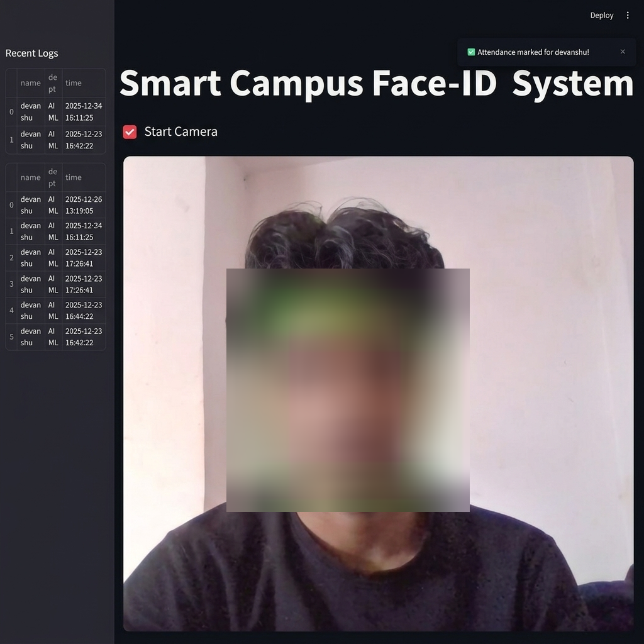Select row 2 time 2025-12-23 17:26:41
The height and width of the screenshot is (644, 644).
[84, 257]
